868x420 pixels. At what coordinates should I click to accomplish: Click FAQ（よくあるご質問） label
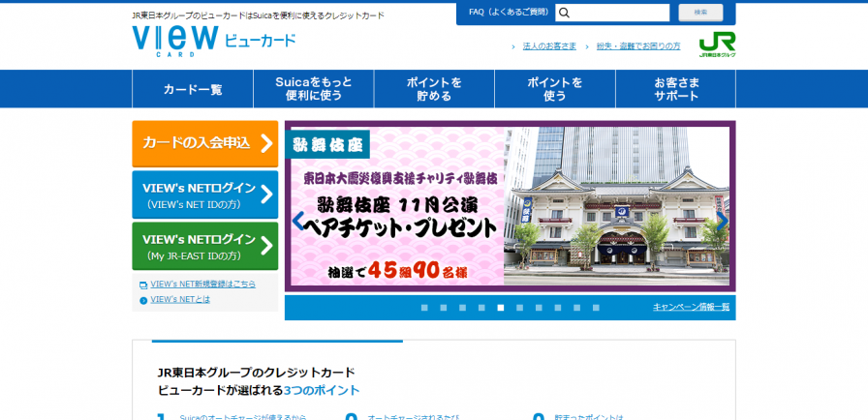point(510,13)
